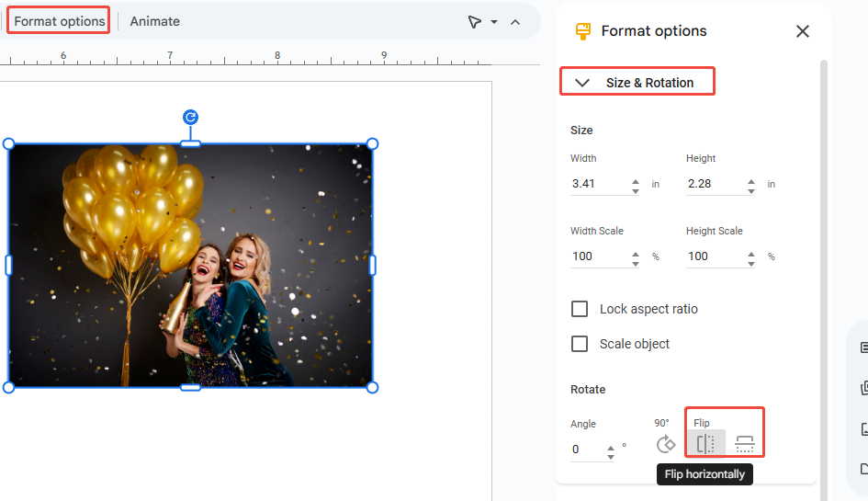Collapse the toolbar with the up chevron

[515, 22]
